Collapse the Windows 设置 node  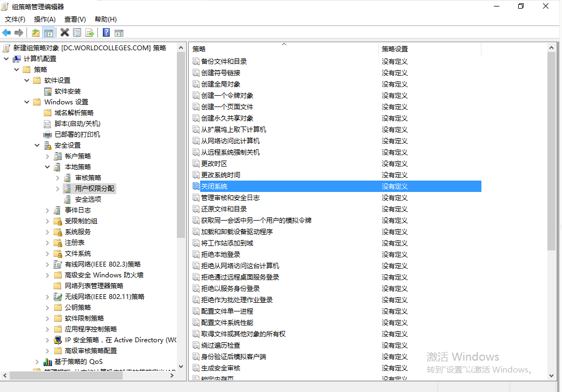27,102
